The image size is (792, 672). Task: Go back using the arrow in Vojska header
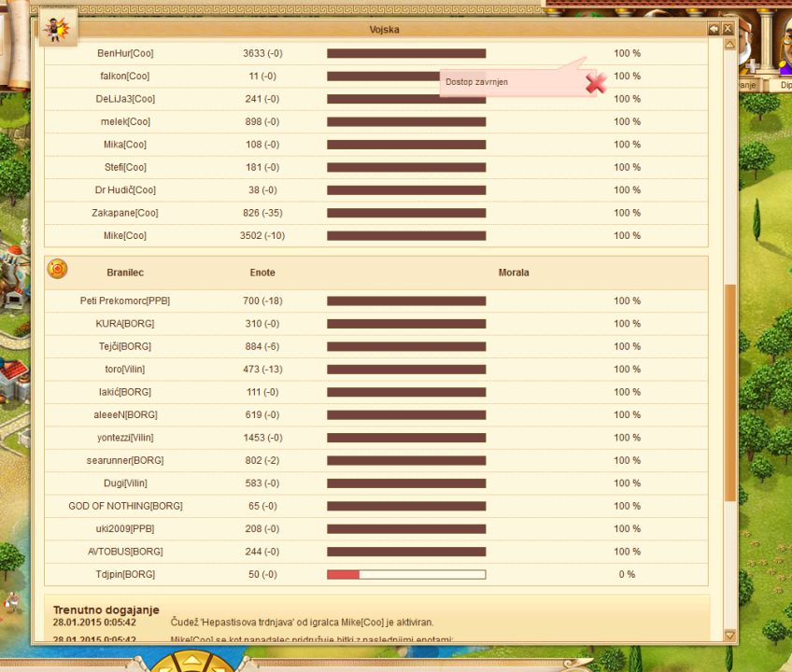click(714, 29)
